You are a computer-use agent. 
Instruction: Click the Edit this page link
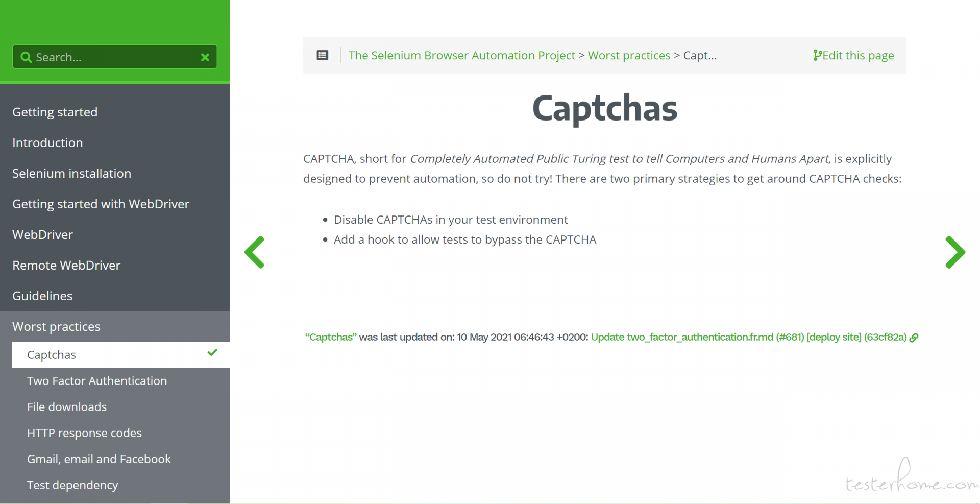pyautogui.click(x=853, y=55)
